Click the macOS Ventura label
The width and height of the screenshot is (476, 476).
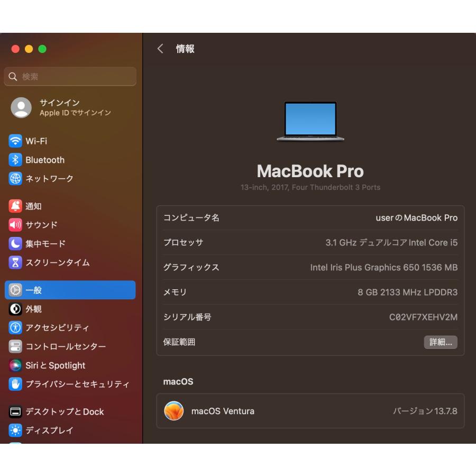tap(223, 411)
